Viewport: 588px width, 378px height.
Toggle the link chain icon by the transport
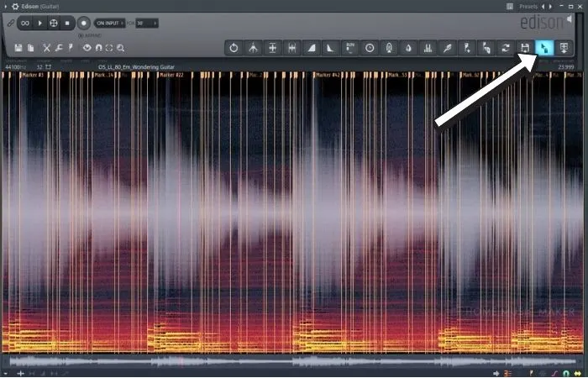10,24
